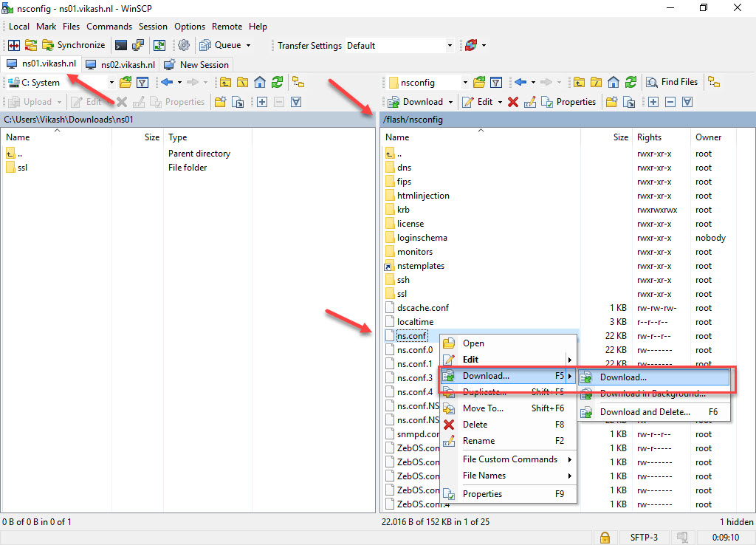Click the Open in PuTTY icon
The height and width of the screenshot is (545, 756).
(138, 45)
